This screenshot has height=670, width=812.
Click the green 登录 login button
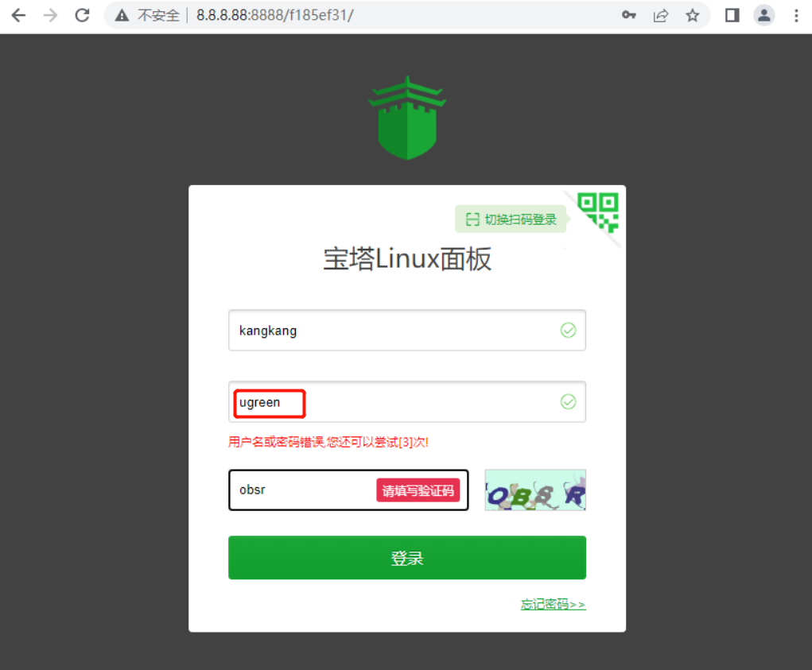tap(407, 558)
